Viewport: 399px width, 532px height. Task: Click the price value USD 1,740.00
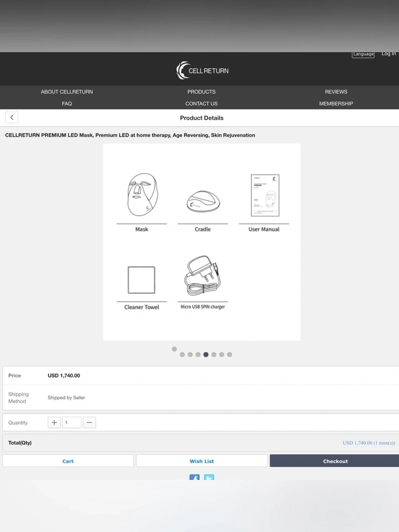[64, 376]
